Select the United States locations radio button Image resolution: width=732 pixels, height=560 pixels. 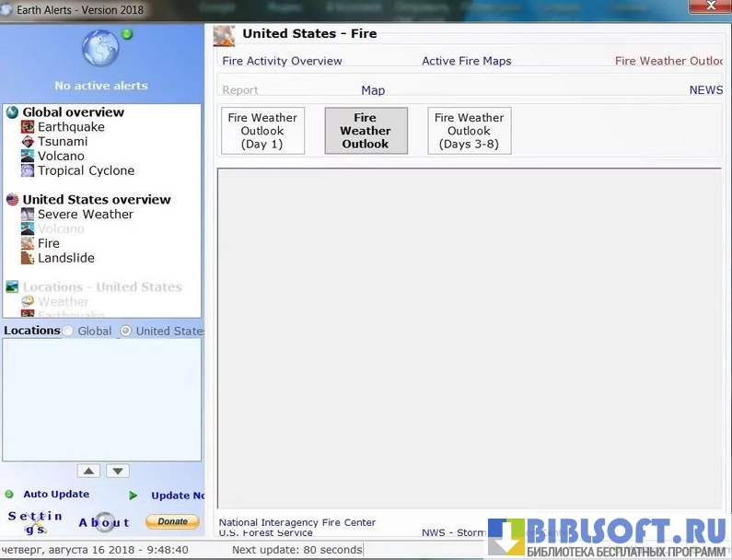pyautogui.click(x=127, y=332)
